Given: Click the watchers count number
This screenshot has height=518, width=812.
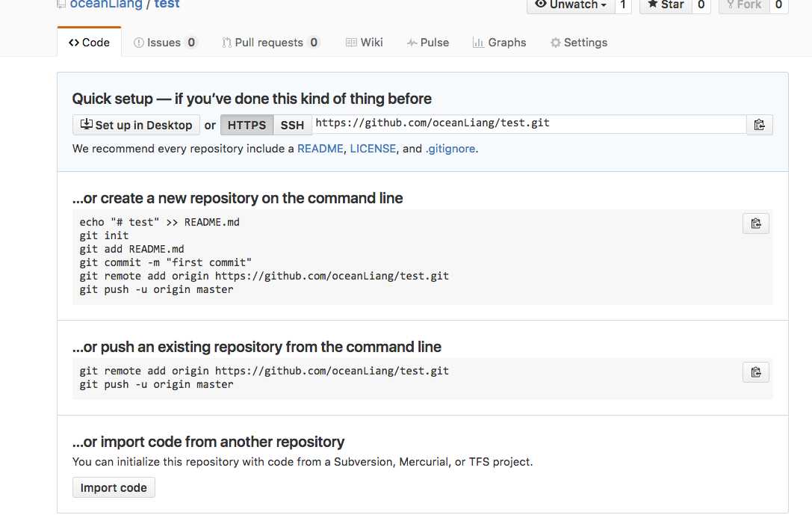Looking at the screenshot, I should 623,5.
